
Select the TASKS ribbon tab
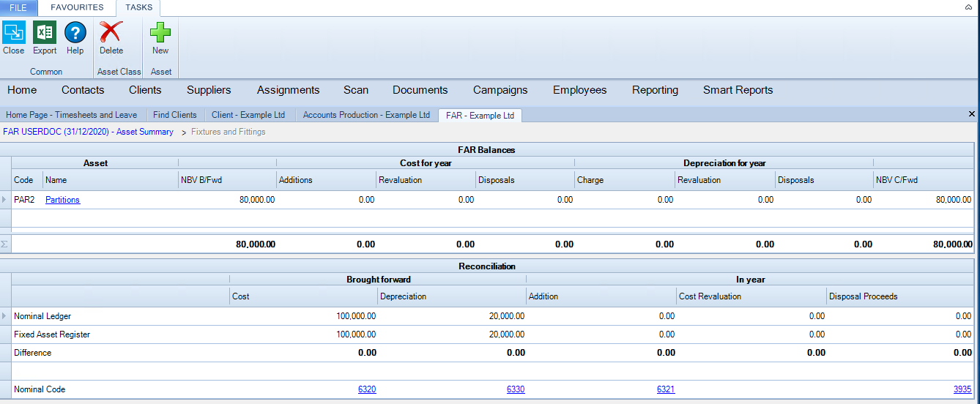(x=139, y=7)
